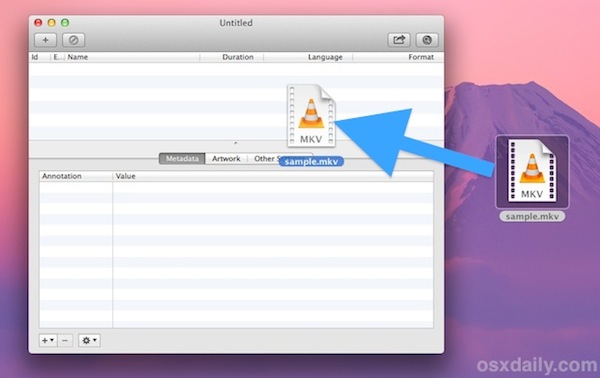Sort by the Language column header
The height and width of the screenshot is (378, 600).
(x=308, y=57)
